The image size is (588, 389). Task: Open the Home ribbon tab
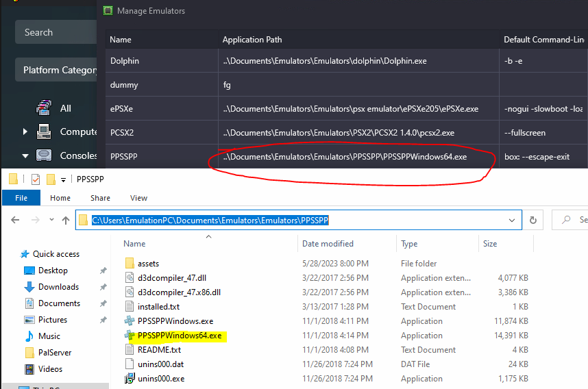(x=60, y=198)
